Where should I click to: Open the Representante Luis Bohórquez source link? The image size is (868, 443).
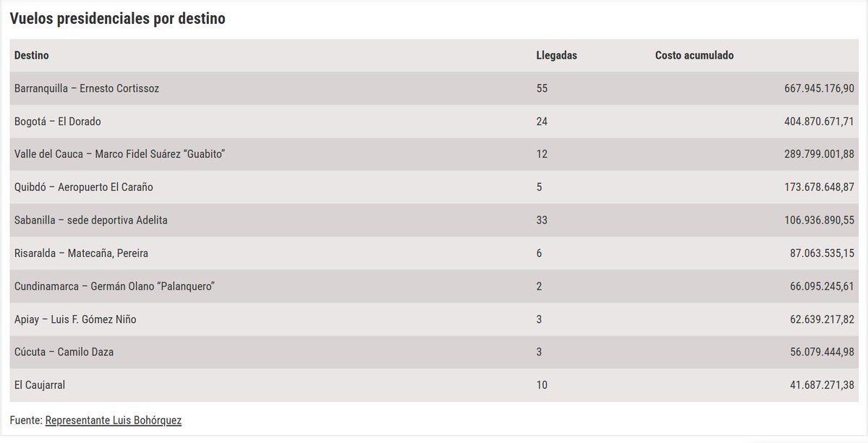(x=113, y=420)
